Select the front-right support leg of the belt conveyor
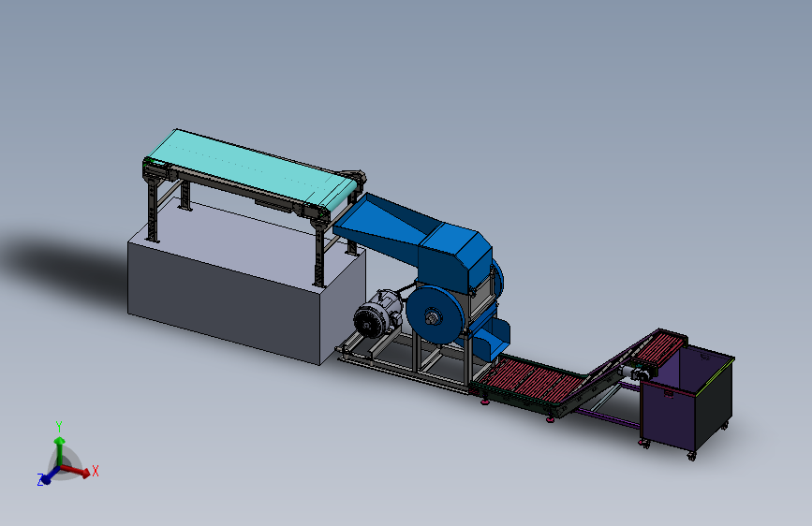The height and width of the screenshot is (526, 812). pos(319,256)
